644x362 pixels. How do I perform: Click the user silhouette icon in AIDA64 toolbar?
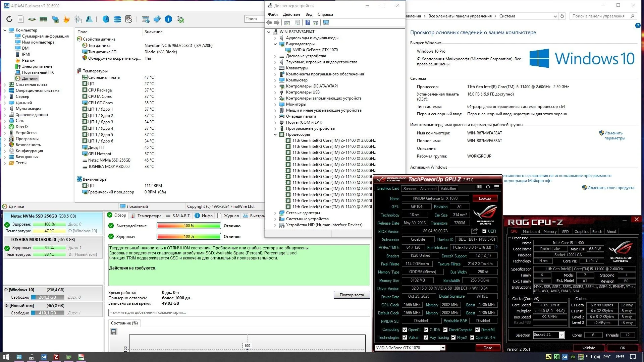coord(89,19)
